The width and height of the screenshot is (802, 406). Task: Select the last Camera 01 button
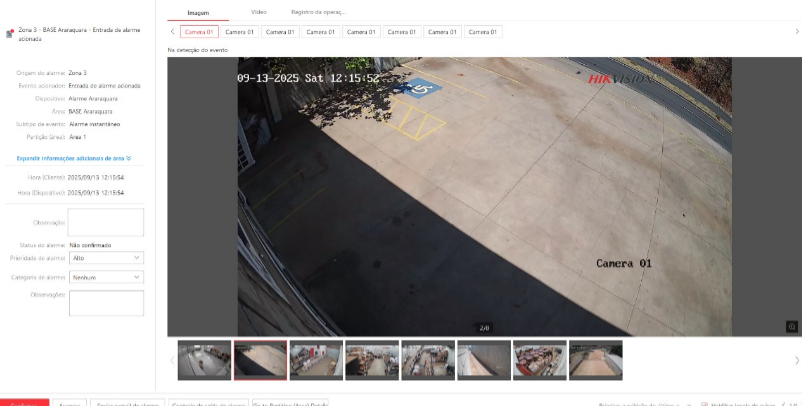point(484,32)
